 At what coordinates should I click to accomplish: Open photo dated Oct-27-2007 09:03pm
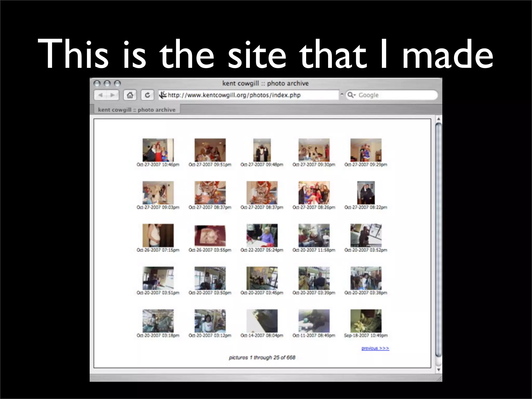158,192
